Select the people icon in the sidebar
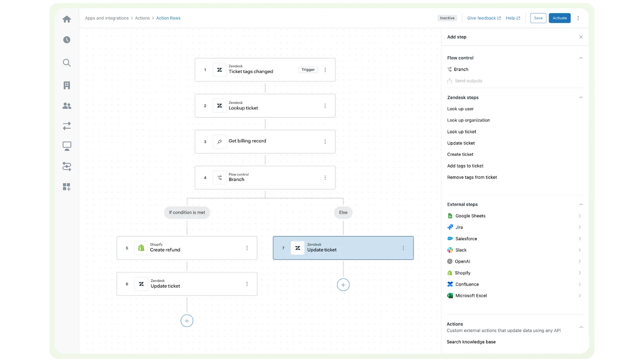This screenshot has width=644, height=362. tap(66, 105)
